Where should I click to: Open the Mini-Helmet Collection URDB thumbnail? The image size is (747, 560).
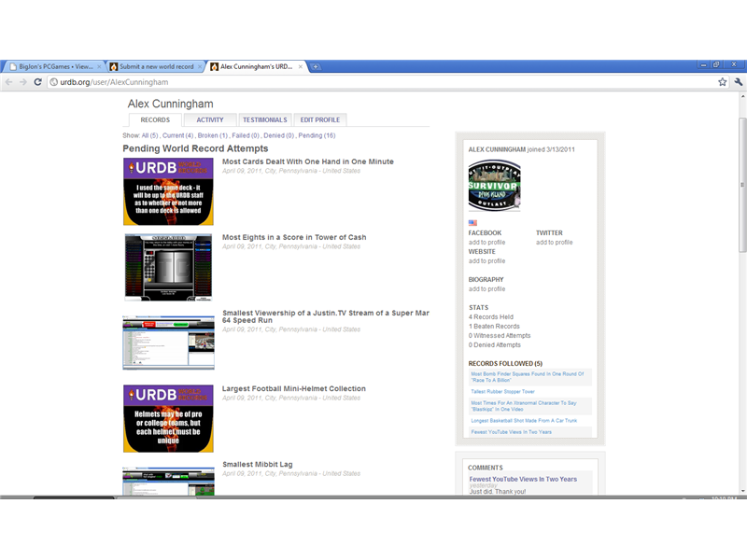tap(168, 418)
